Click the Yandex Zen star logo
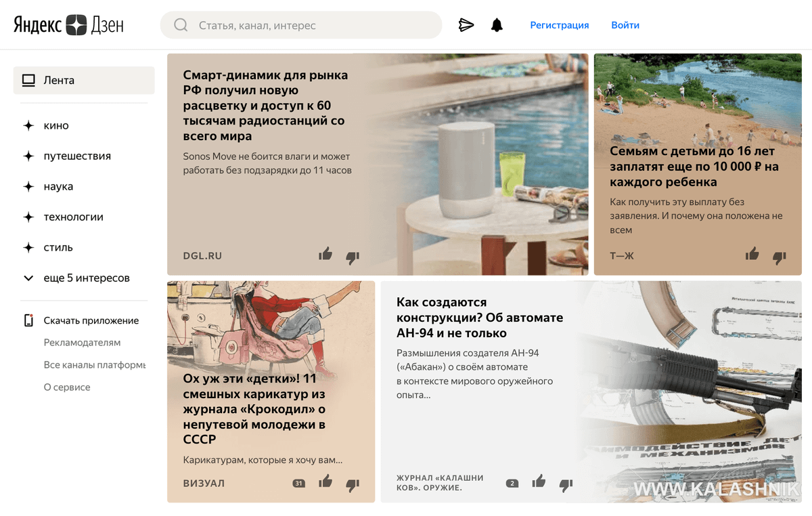812x516 pixels. [76, 25]
